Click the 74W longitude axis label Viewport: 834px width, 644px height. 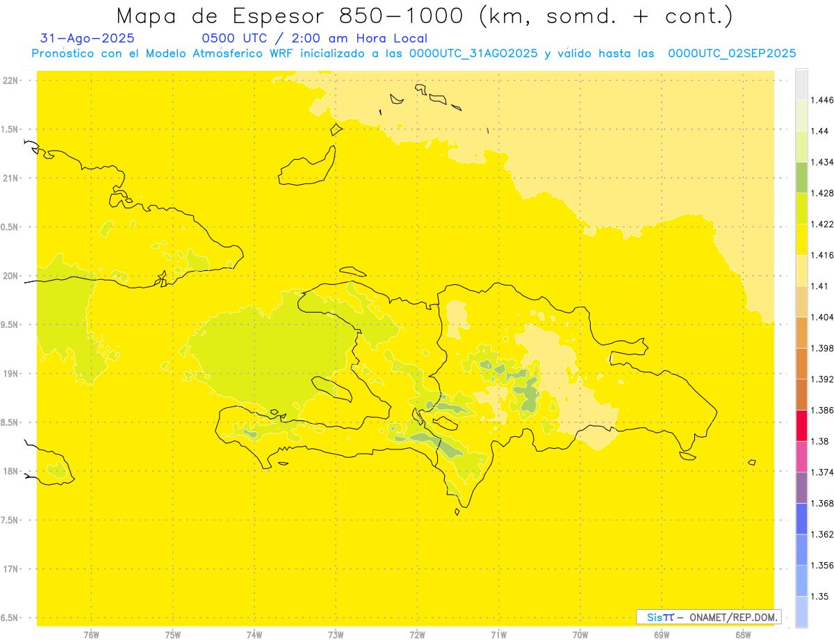tap(254, 634)
